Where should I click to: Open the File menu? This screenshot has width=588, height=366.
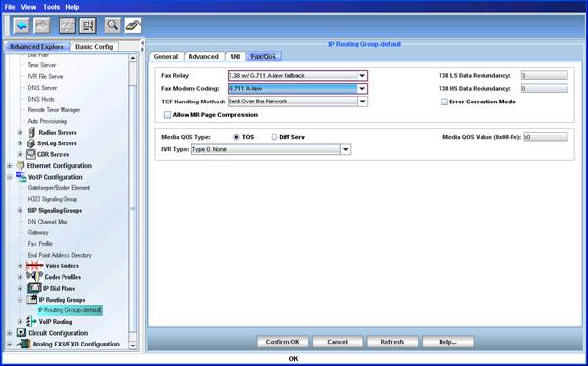pyautogui.click(x=10, y=7)
